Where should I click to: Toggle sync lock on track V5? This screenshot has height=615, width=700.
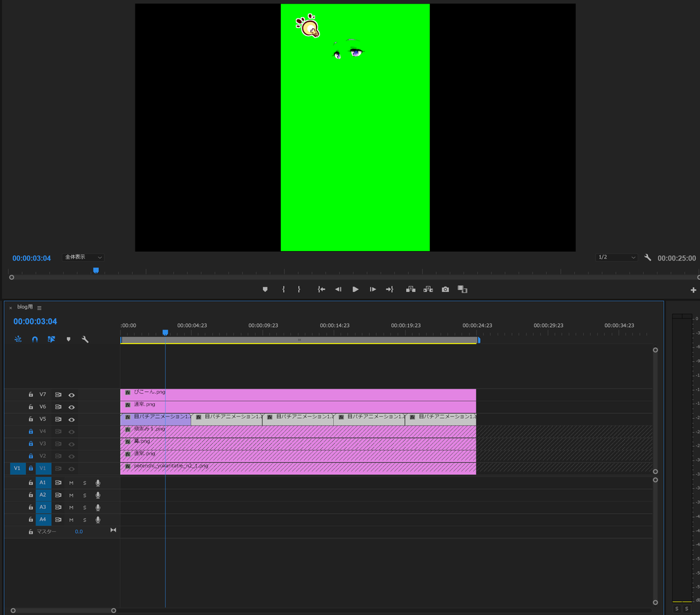tap(58, 419)
